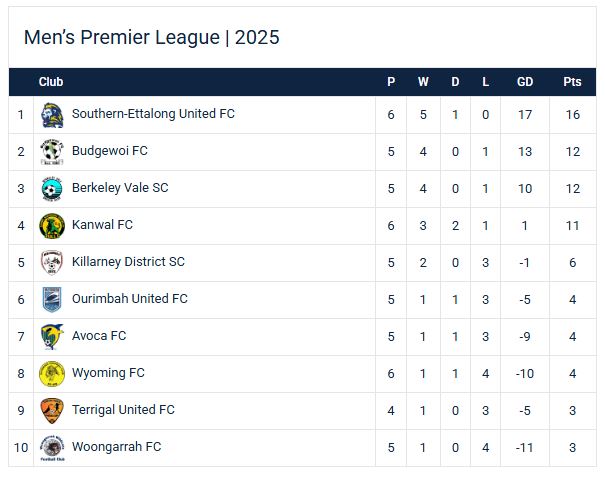Open the Budgewoi FC team name link
The width and height of the screenshot is (605, 477).
point(110,151)
